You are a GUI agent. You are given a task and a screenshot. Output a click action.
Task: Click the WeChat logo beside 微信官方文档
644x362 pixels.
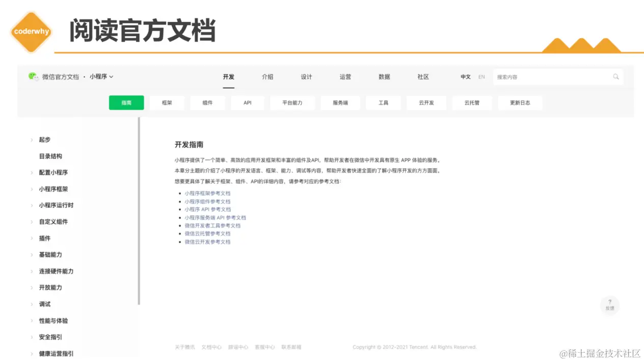[x=33, y=76]
